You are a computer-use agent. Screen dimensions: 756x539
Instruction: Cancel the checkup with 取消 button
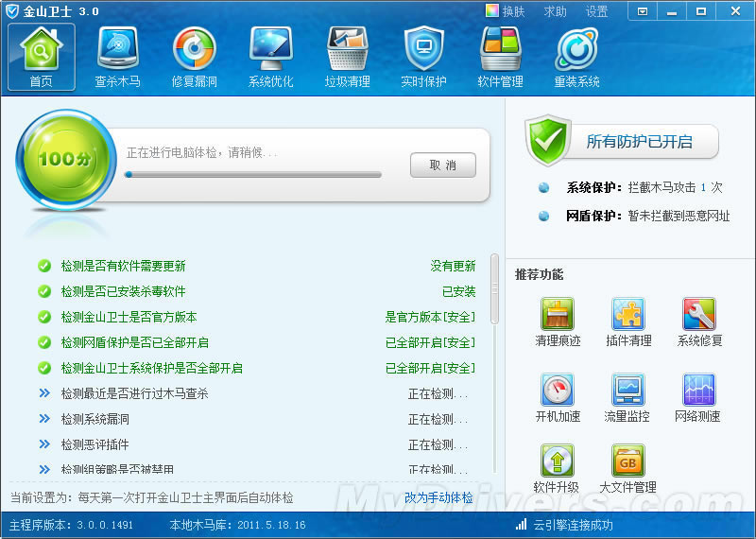pos(442,165)
